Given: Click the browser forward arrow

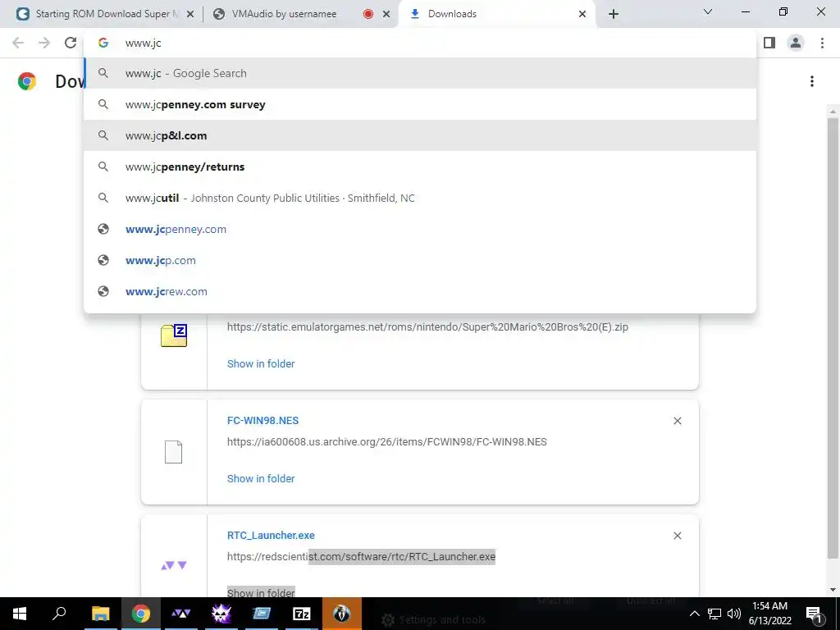Looking at the screenshot, I should pyautogui.click(x=44, y=43).
